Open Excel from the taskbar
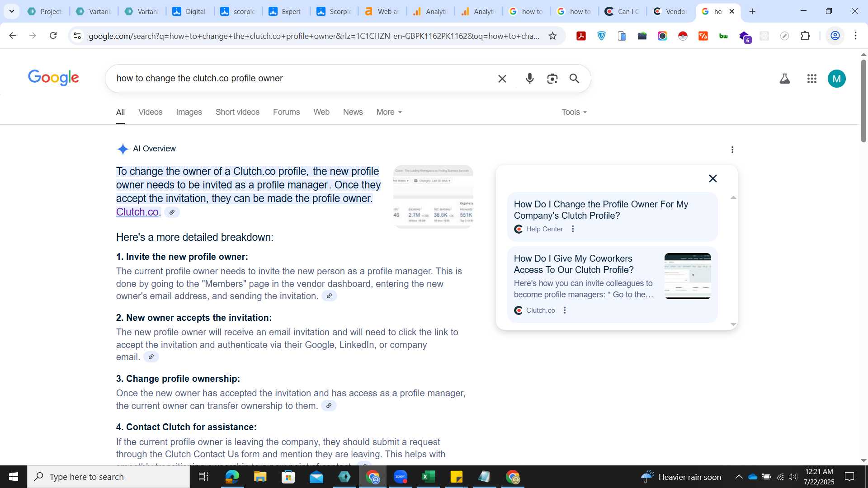This screenshot has width=868, height=488. [428, 477]
